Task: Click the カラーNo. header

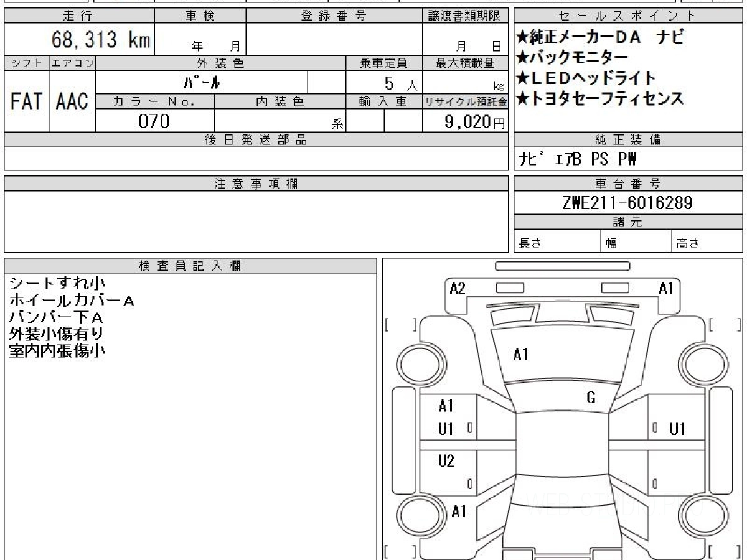Action: pos(155,101)
